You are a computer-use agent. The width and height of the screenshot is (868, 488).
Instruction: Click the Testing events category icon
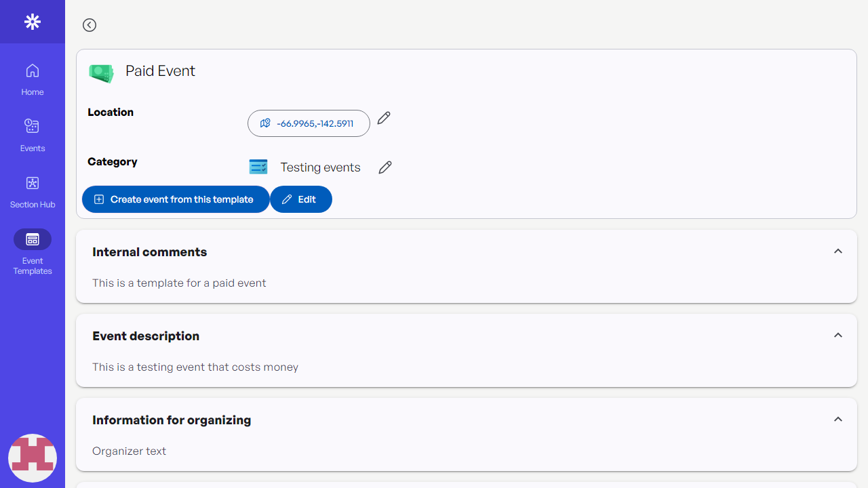(x=258, y=167)
